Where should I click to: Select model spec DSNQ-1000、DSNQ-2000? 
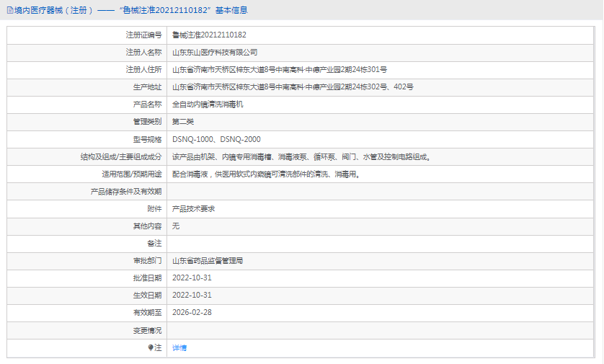pos(216,139)
